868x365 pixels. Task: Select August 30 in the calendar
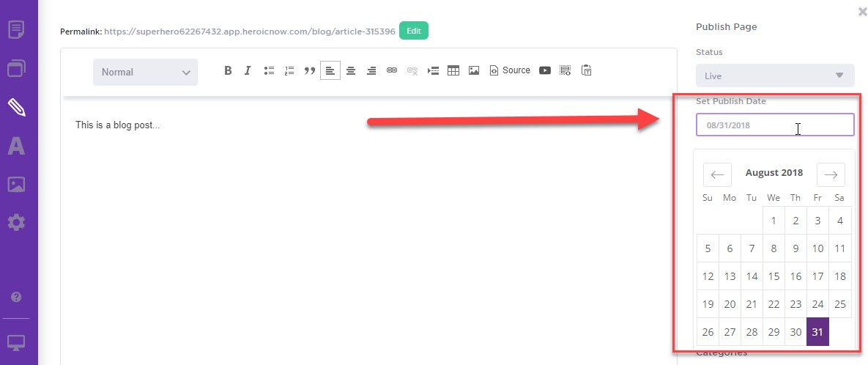(795, 332)
